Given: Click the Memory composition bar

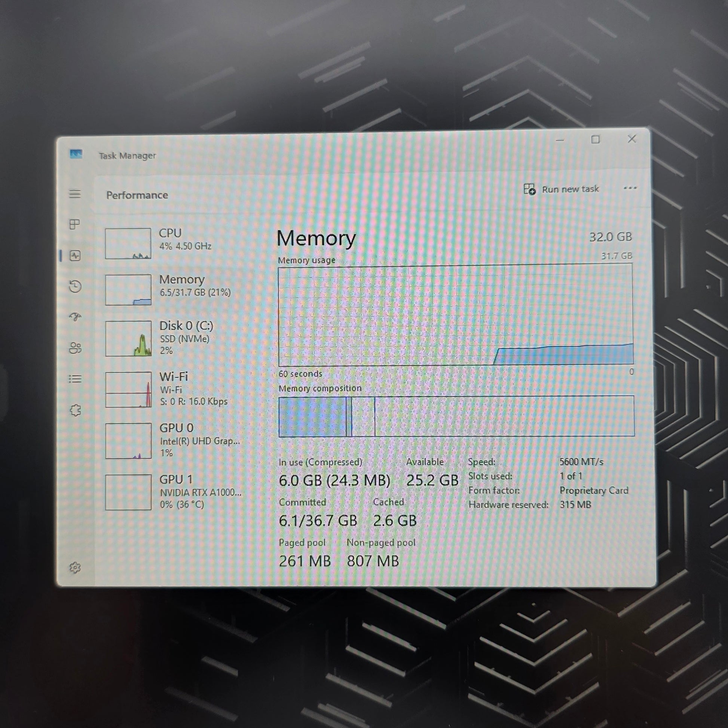Looking at the screenshot, I should click(456, 416).
